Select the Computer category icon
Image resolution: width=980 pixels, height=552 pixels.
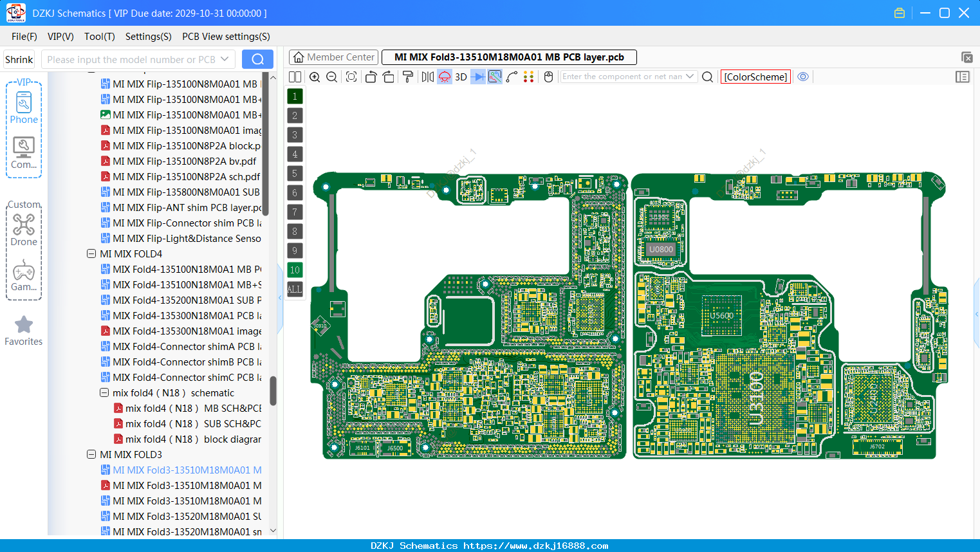(24, 152)
